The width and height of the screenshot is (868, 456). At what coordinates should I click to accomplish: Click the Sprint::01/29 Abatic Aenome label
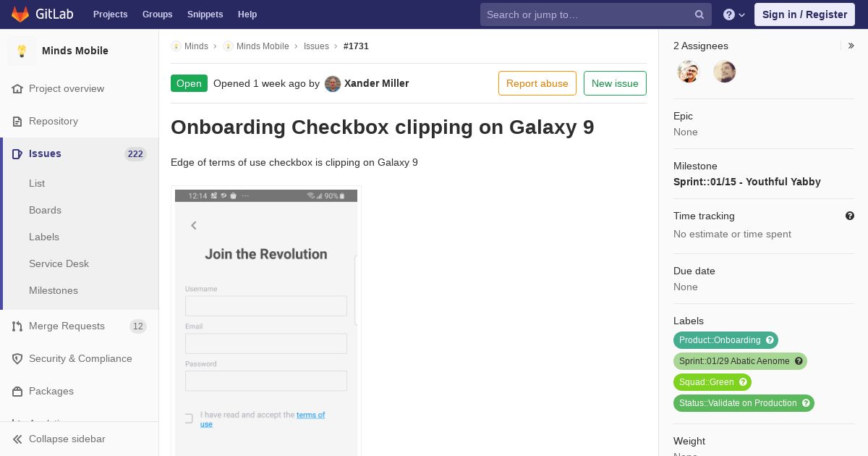pyautogui.click(x=734, y=361)
